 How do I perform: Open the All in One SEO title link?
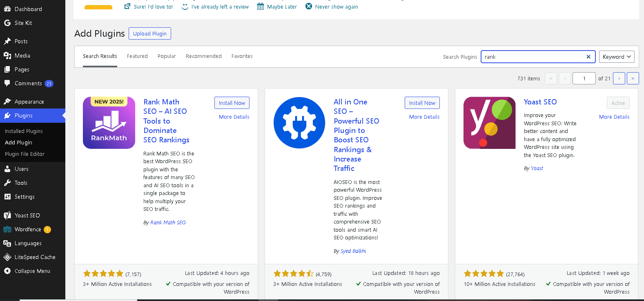(356, 135)
